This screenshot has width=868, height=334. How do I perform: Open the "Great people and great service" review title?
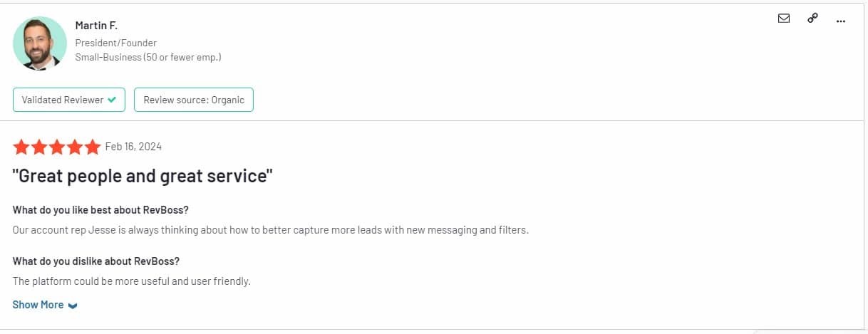click(143, 176)
